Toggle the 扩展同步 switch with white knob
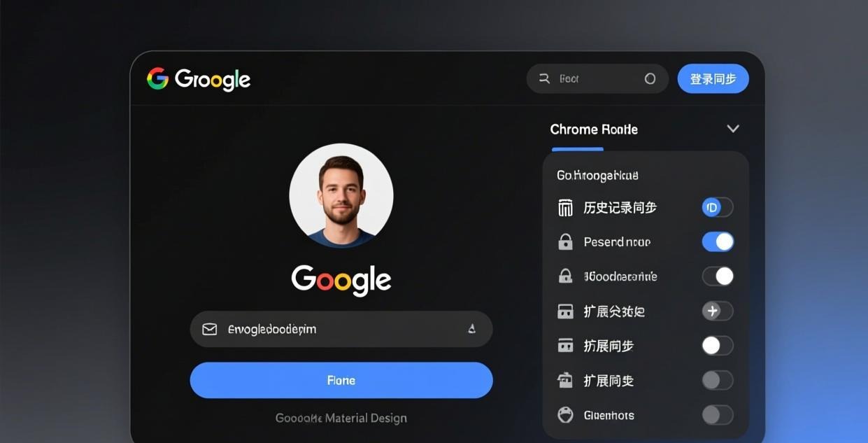 pyautogui.click(x=718, y=346)
